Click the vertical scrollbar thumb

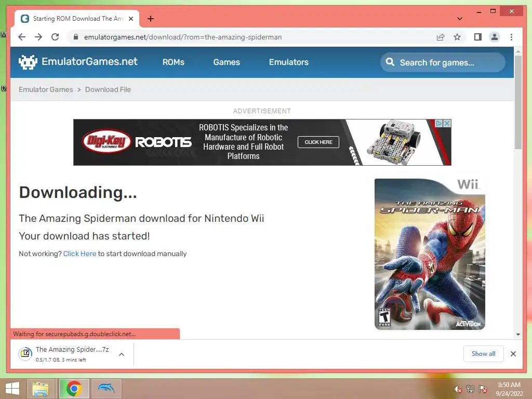[518, 102]
